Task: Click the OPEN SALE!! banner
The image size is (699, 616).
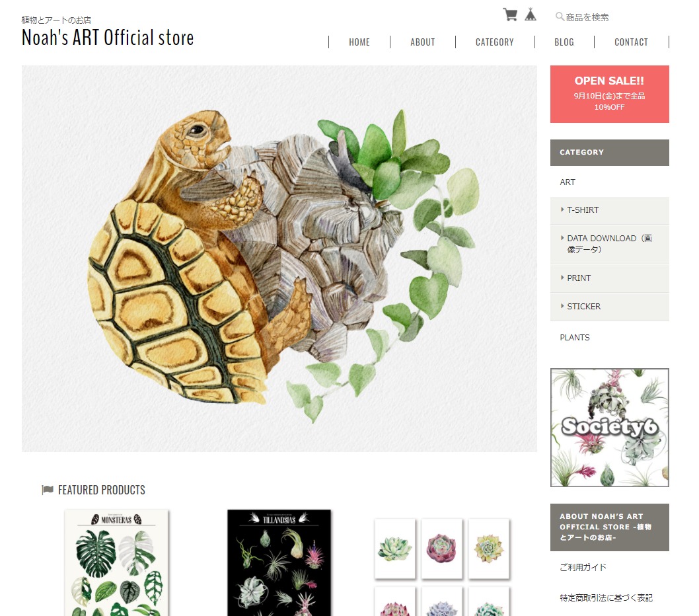Action: (609, 94)
